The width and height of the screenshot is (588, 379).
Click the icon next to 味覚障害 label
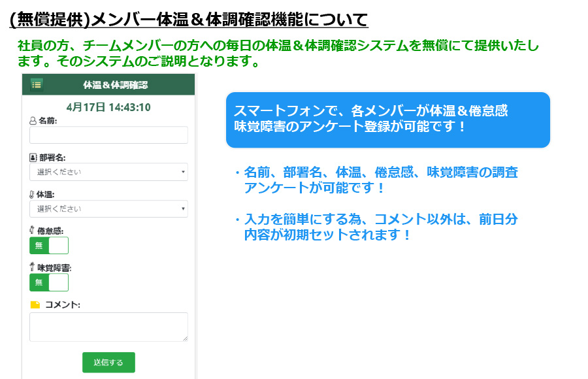click(32, 267)
